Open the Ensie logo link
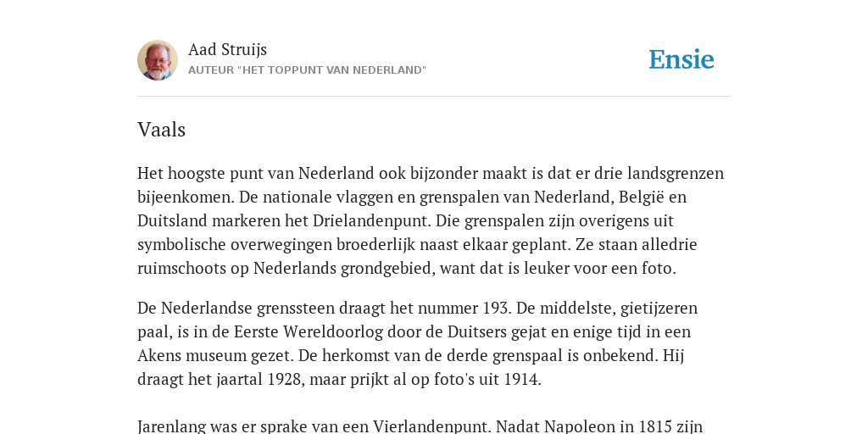Viewport: 868px width, 434px height. coord(682,60)
